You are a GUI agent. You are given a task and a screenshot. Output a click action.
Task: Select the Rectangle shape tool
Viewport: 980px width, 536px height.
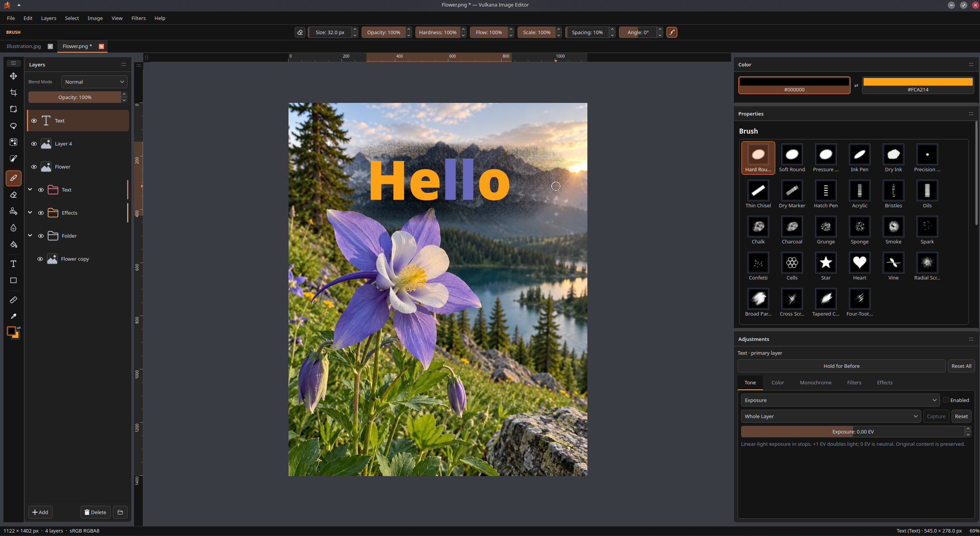(x=13, y=280)
